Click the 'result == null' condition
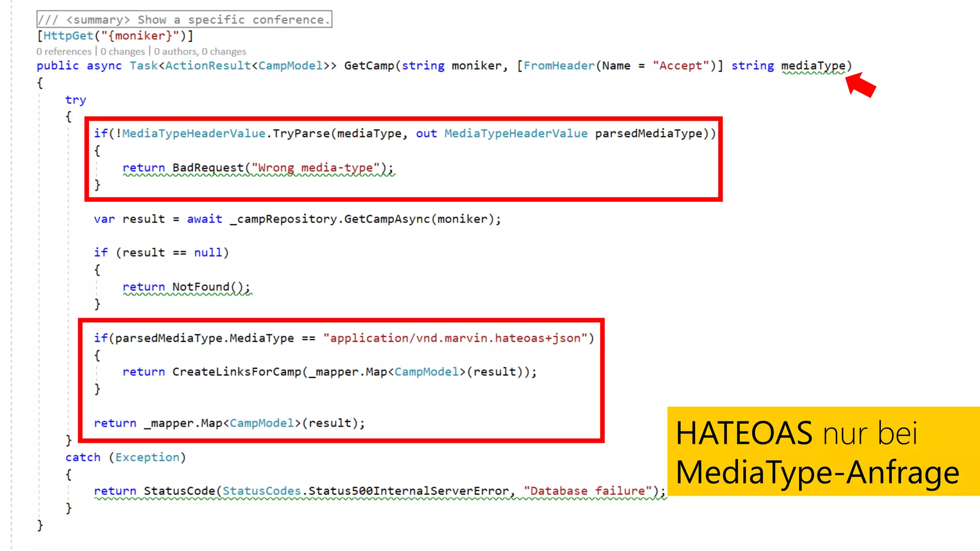This screenshot has height=551, width=980. pos(172,253)
